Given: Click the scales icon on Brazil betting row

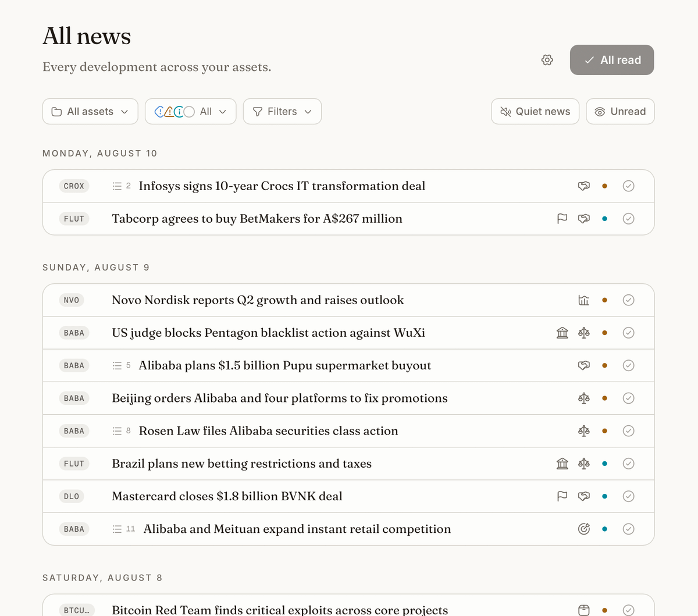Looking at the screenshot, I should 584,464.
